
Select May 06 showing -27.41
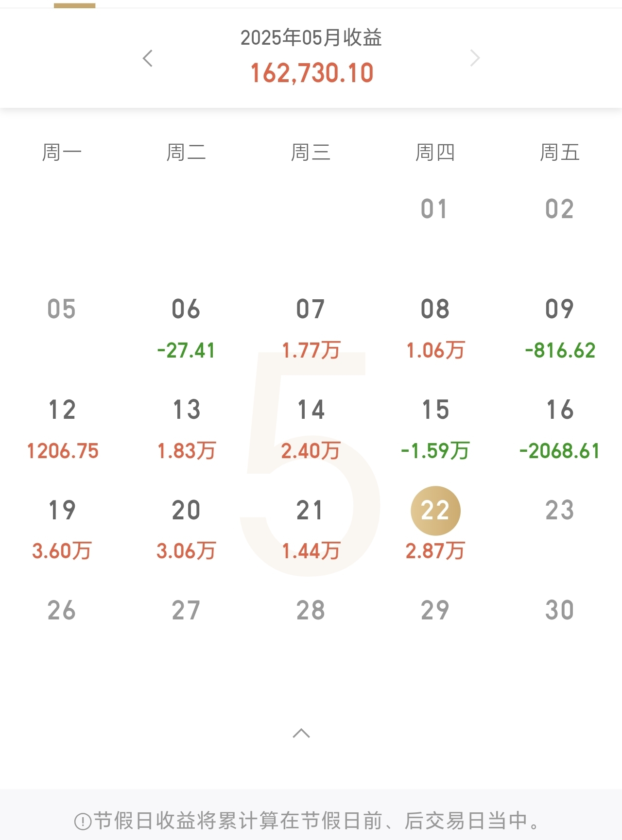186,329
